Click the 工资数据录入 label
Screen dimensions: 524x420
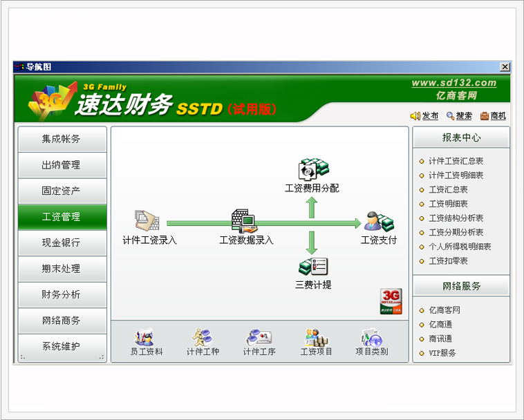(246, 240)
